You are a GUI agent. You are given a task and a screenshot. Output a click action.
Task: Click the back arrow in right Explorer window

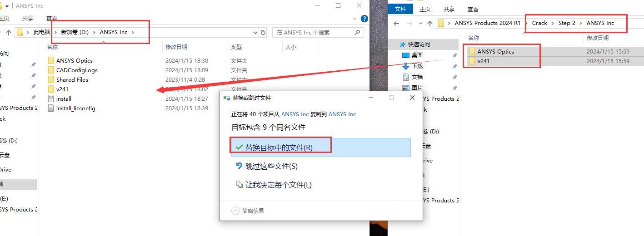click(x=396, y=23)
